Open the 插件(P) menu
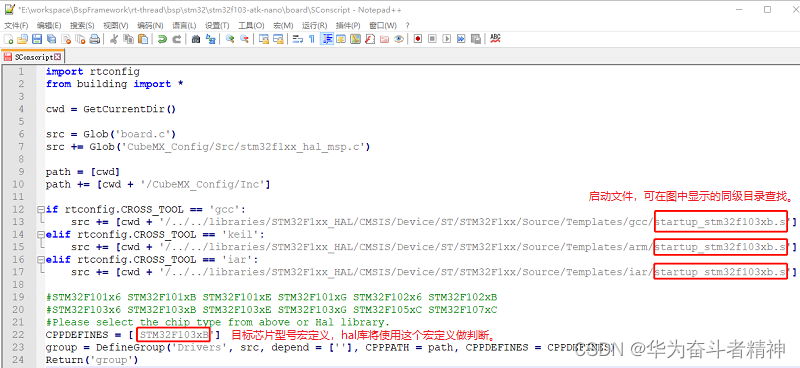 [x=348, y=26]
